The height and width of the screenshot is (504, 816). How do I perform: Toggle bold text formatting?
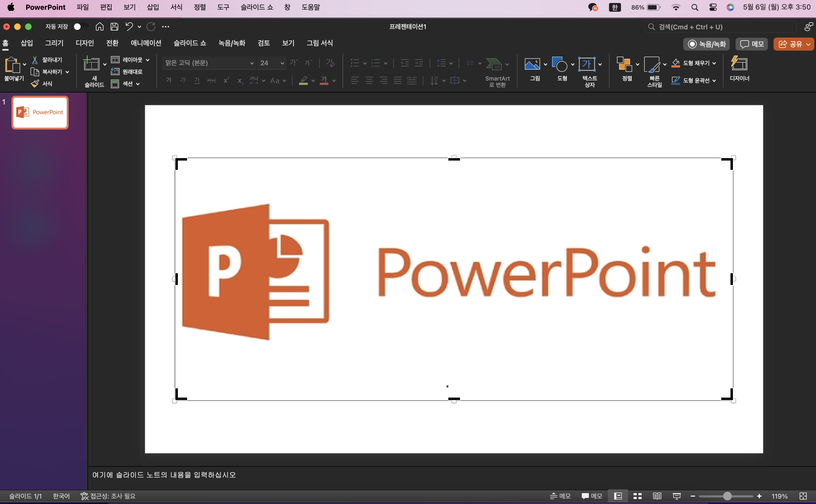169,80
